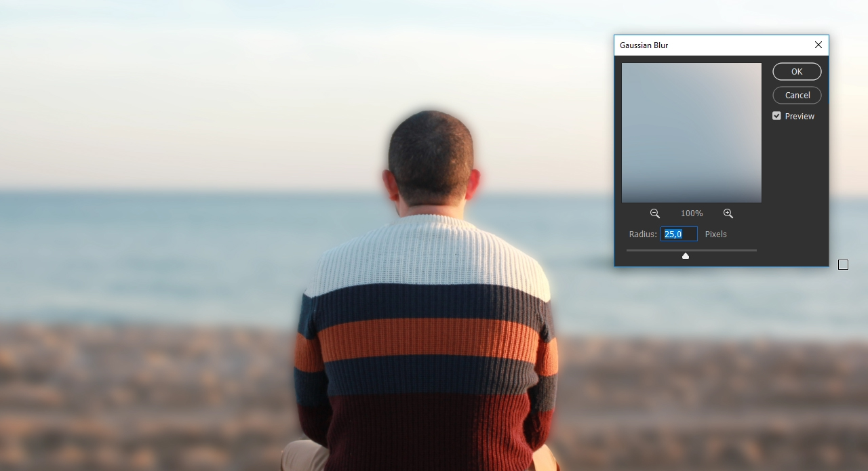
Task: Click the Radius label in the dialog
Action: (x=642, y=234)
